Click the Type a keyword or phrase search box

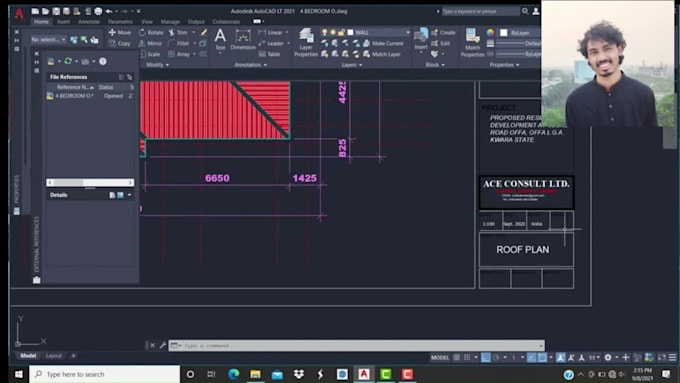(x=481, y=11)
